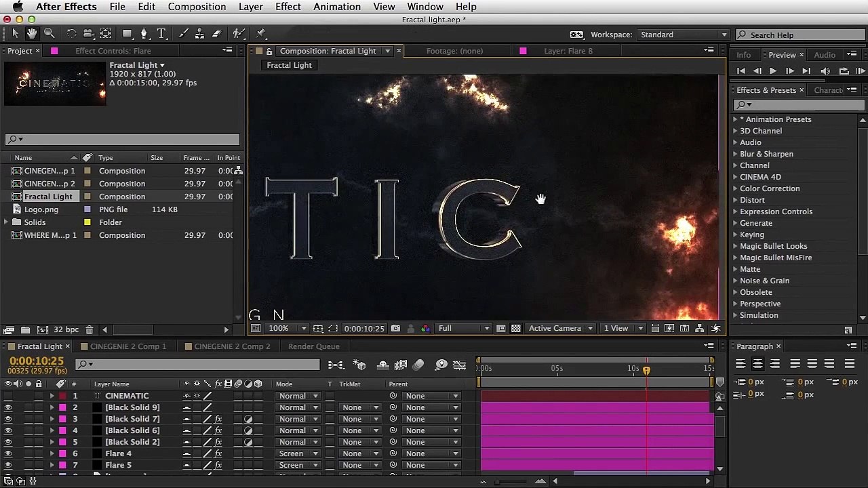Open the Animation menu

337,7
